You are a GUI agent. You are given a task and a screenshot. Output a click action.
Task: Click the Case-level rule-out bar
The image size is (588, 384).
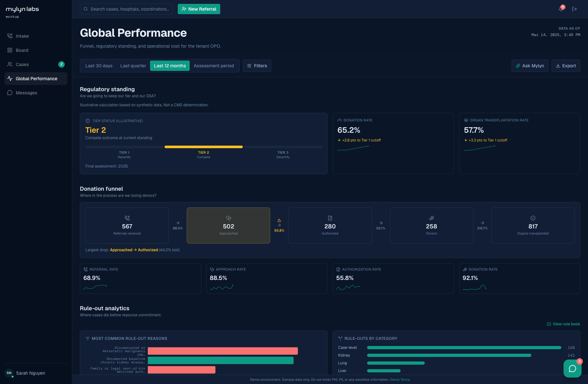click(464, 348)
